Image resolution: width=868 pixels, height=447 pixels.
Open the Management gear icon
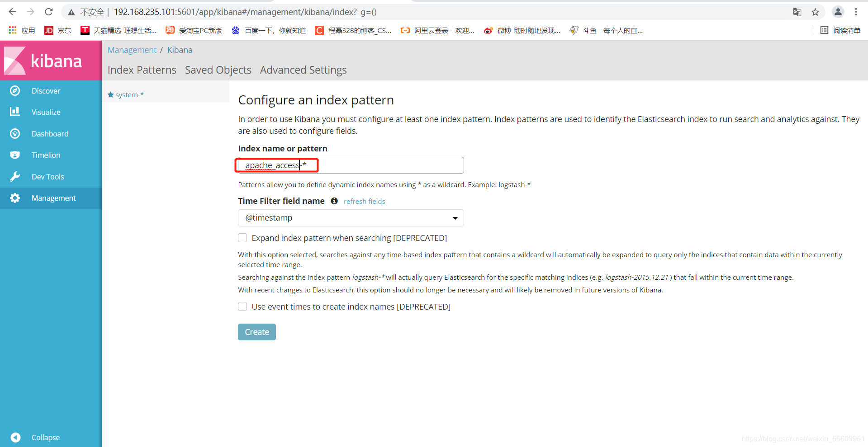[15, 198]
